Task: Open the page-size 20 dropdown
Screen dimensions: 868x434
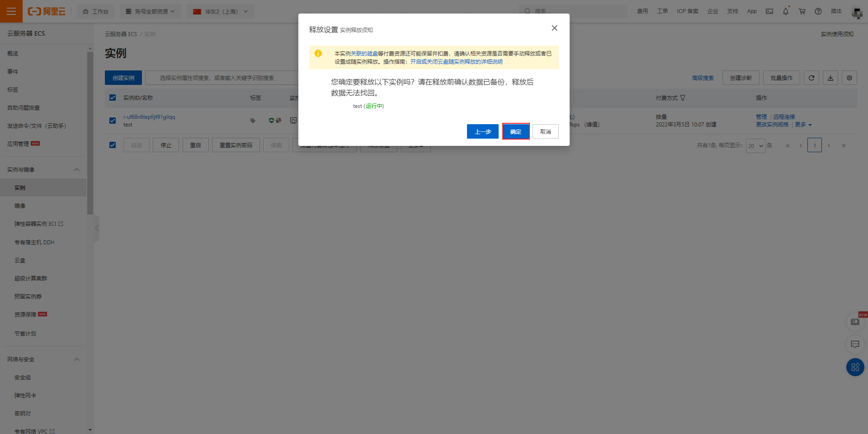Action: point(755,145)
